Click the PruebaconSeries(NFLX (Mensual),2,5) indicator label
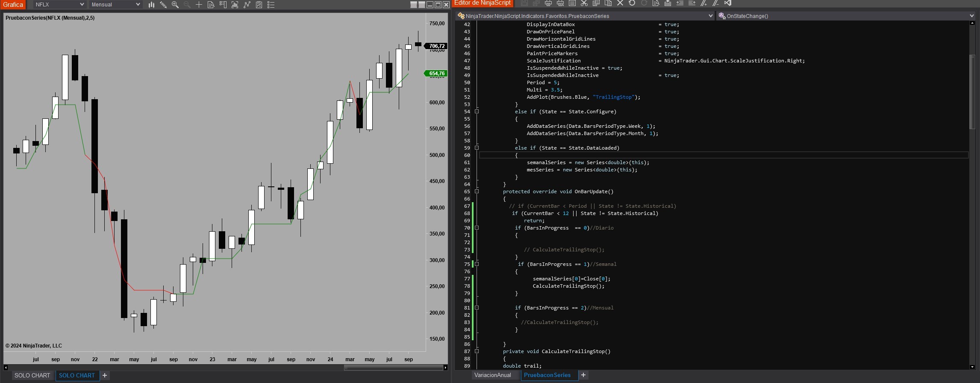 coord(50,18)
